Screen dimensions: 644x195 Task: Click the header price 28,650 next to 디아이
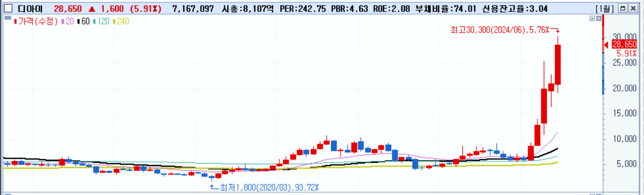[68, 9]
